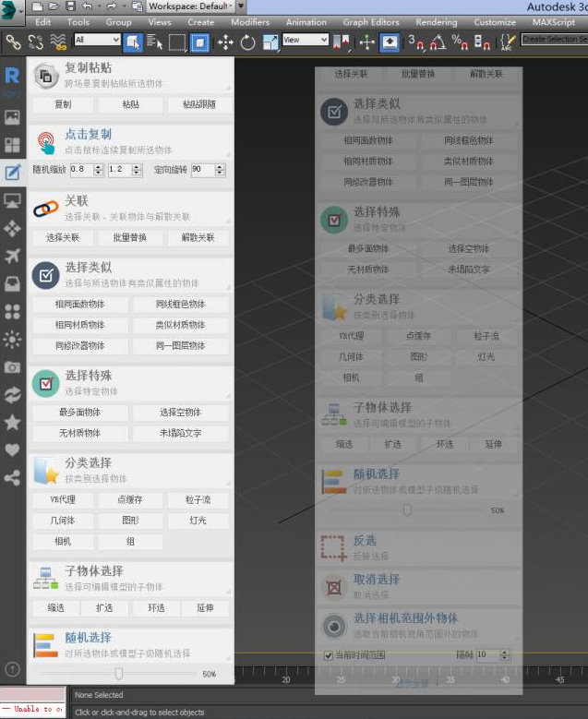
Task: Click the sun light icon in left sidebar
Action: 12,340
